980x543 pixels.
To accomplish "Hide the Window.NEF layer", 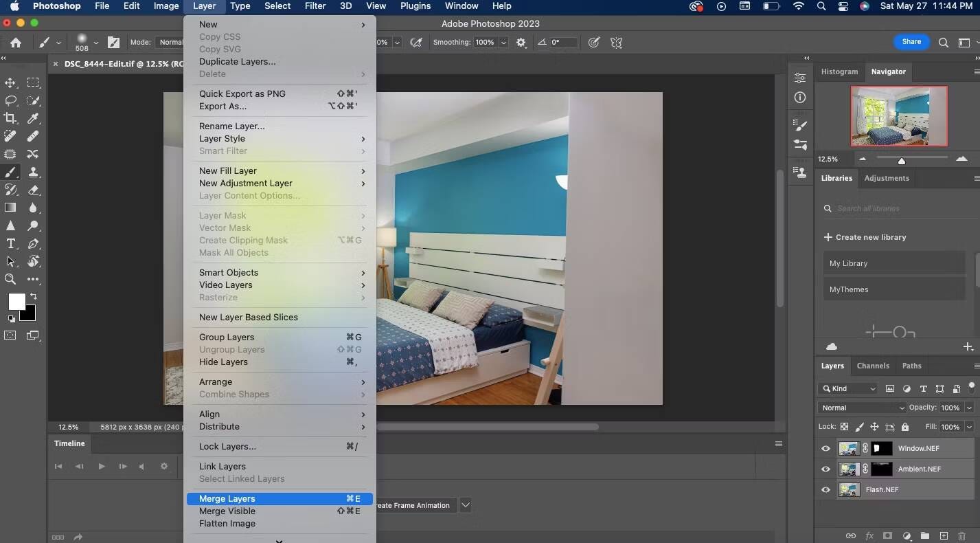I will (825, 449).
